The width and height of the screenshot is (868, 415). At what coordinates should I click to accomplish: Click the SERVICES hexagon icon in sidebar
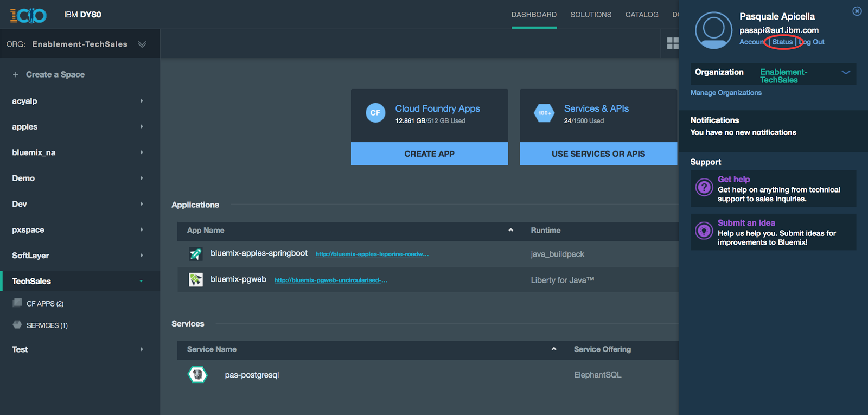point(17,324)
